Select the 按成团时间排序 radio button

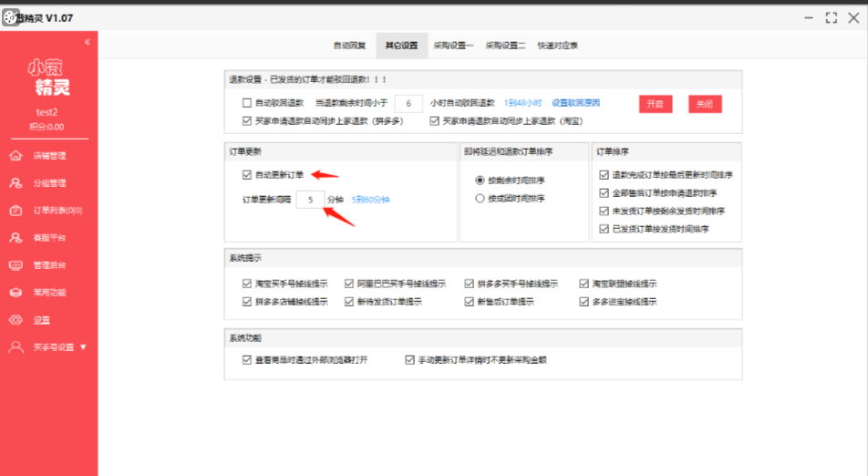click(x=480, y=199)
